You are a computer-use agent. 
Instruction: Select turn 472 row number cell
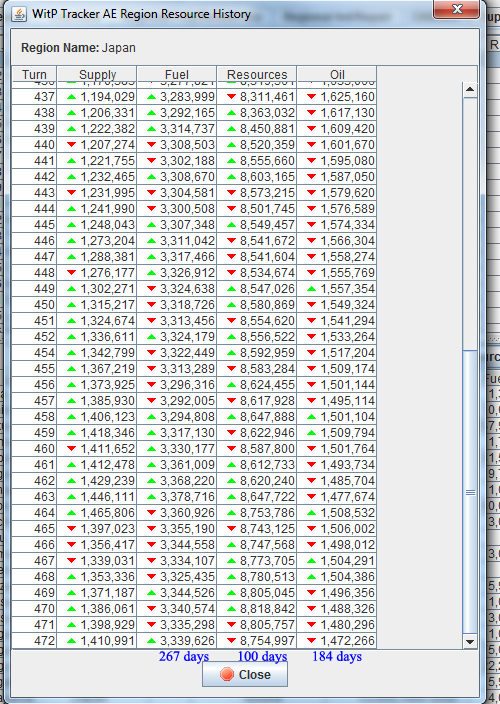tap(34, 641)
